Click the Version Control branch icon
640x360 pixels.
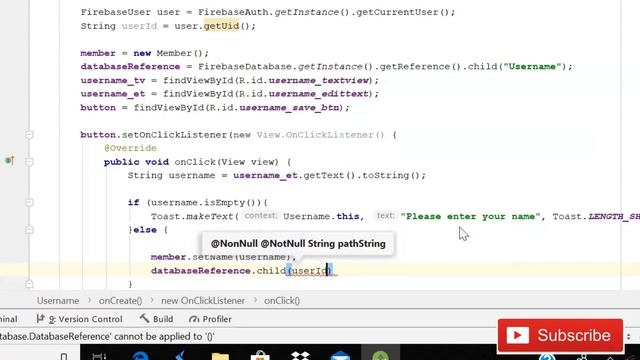40,318
